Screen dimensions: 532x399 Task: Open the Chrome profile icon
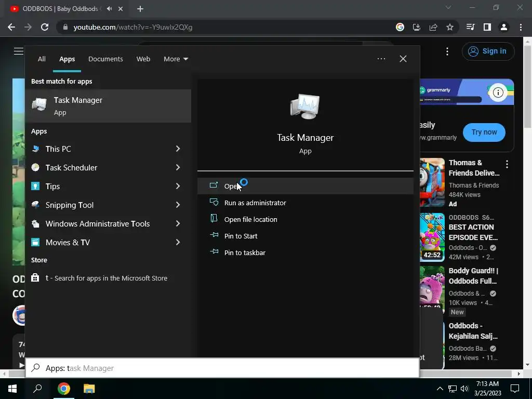(504, 27)
